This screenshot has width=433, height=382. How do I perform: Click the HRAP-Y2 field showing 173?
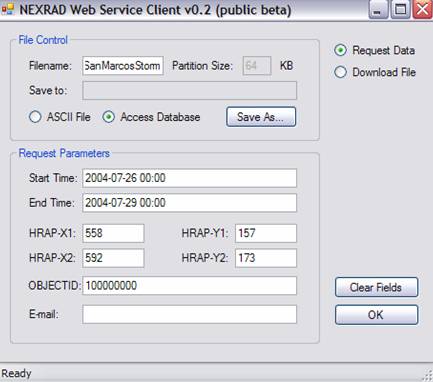coord(266,258)
